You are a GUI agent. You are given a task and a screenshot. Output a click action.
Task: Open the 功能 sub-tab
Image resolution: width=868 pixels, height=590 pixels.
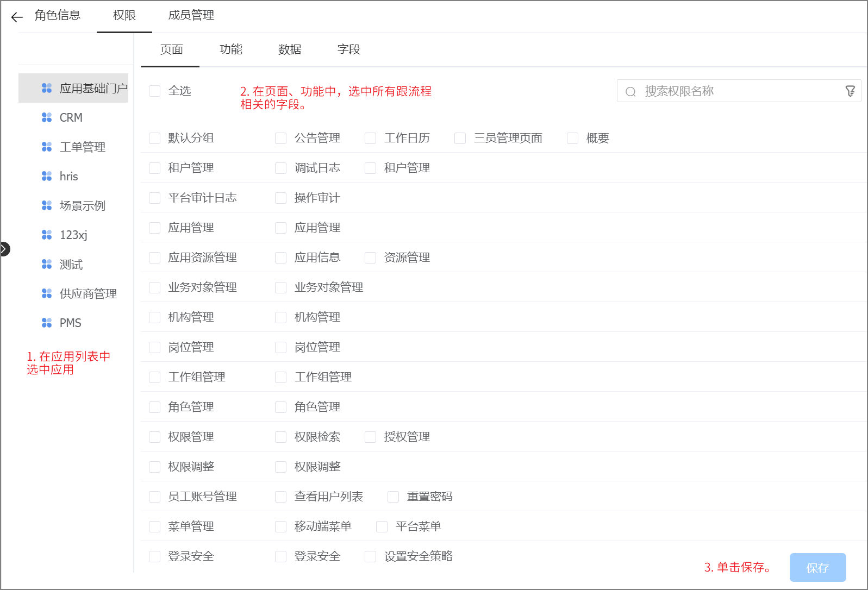[230, 49]
